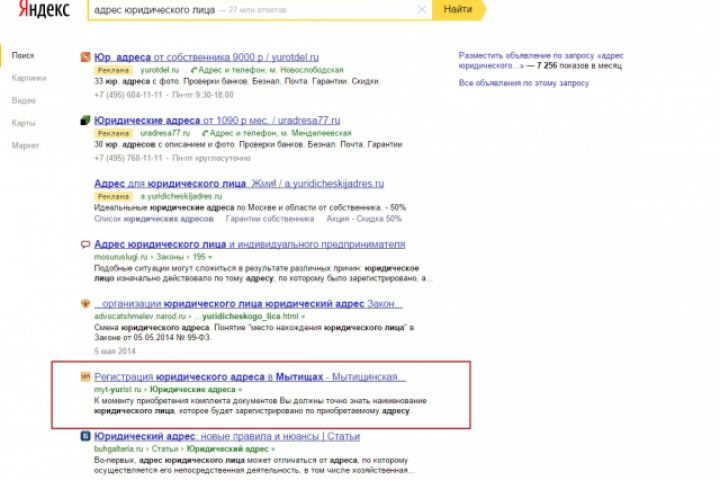Open Разместить объявление по запросу link
Screen dimensions: 720x480
click(x=541, y=61)
